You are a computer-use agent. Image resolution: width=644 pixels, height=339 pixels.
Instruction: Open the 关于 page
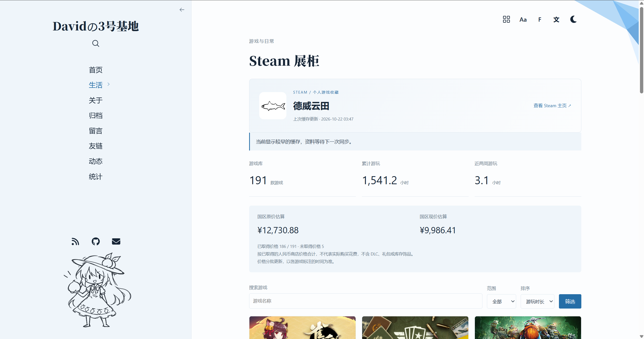click(x=96, y=100)
